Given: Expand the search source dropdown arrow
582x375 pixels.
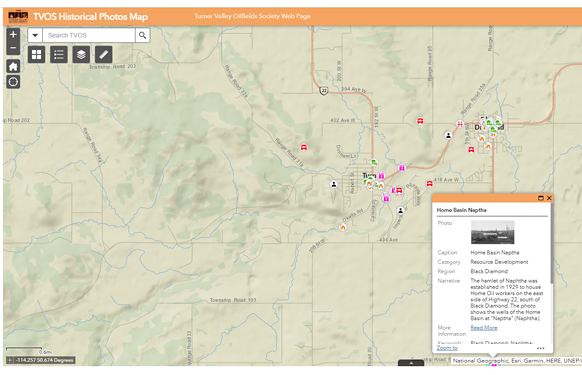Looking at the screenshot, I should [x=35, y=35].
